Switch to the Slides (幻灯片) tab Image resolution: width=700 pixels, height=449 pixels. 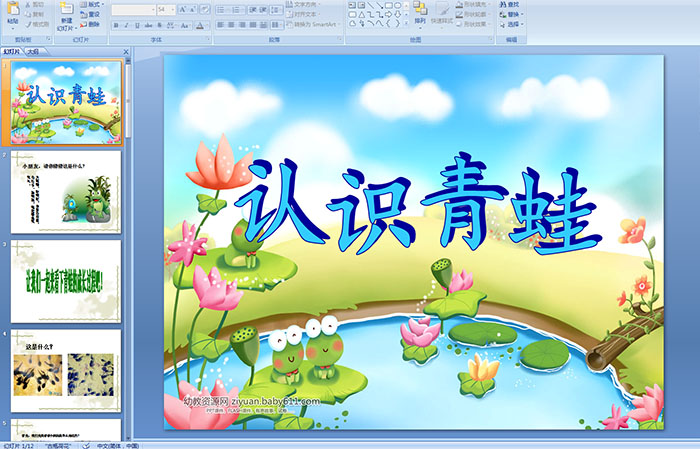tap(11, 49)
